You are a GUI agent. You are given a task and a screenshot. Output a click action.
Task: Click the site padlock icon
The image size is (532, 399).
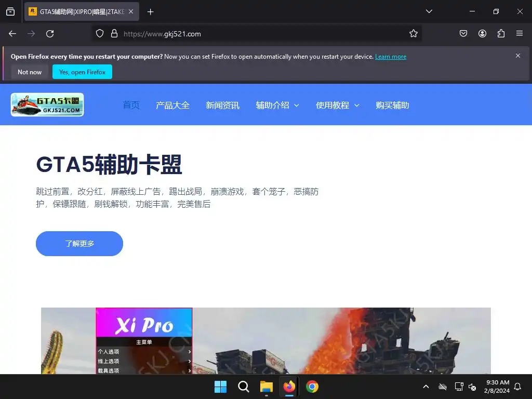coord(114,34)
